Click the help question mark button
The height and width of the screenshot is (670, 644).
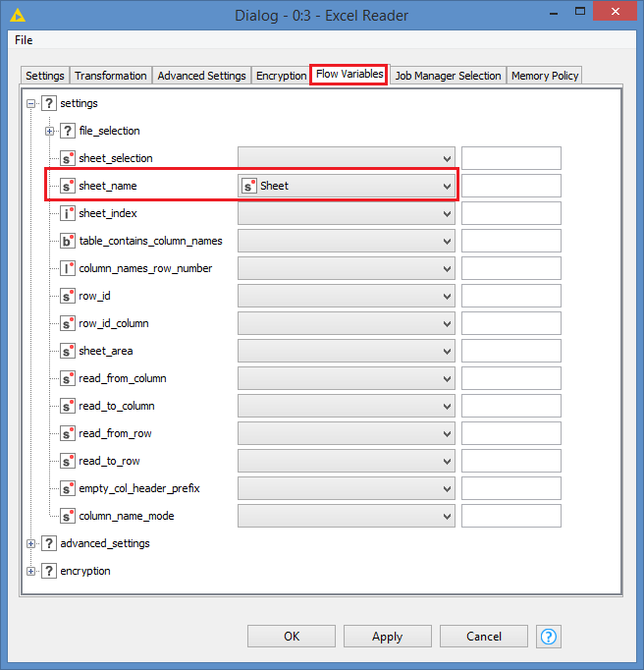[x=549, y=637]
